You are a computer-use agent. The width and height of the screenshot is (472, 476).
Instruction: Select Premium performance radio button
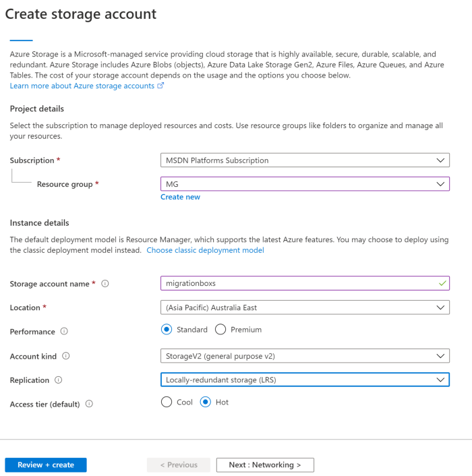pos(220,330)
